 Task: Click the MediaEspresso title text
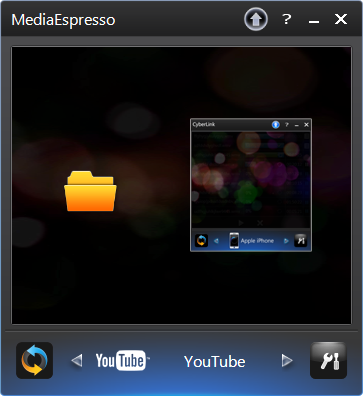63,20
